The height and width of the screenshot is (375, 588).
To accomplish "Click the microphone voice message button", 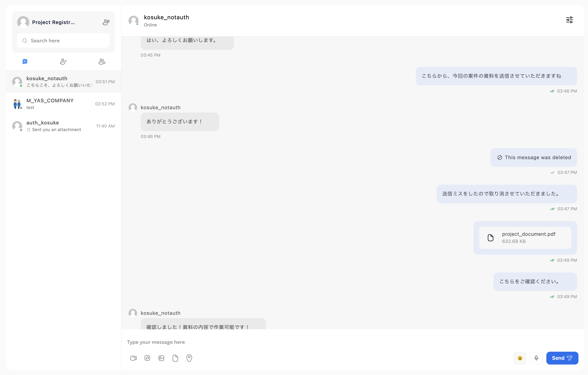I will (x=536, y=358).
